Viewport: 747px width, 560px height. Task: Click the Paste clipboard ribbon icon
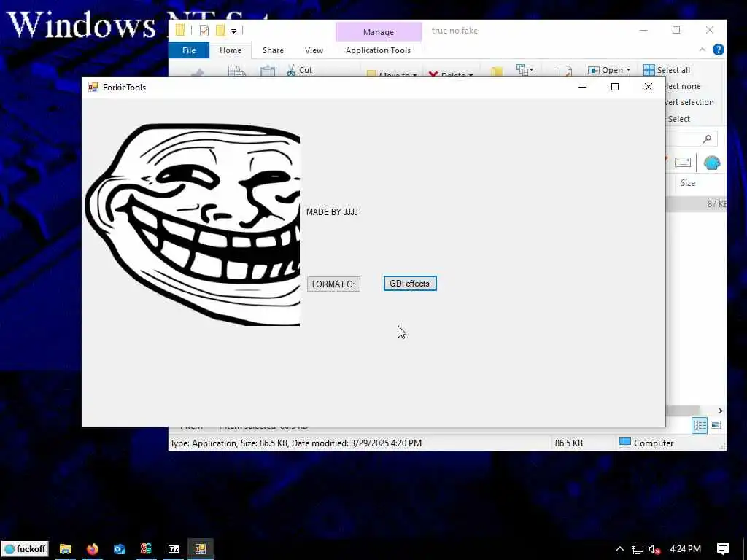pyautogui.click(x=267, y=71)
